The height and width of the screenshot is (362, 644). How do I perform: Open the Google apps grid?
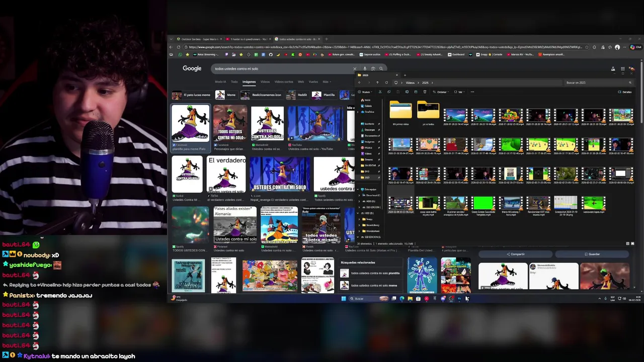coord(622,69)
